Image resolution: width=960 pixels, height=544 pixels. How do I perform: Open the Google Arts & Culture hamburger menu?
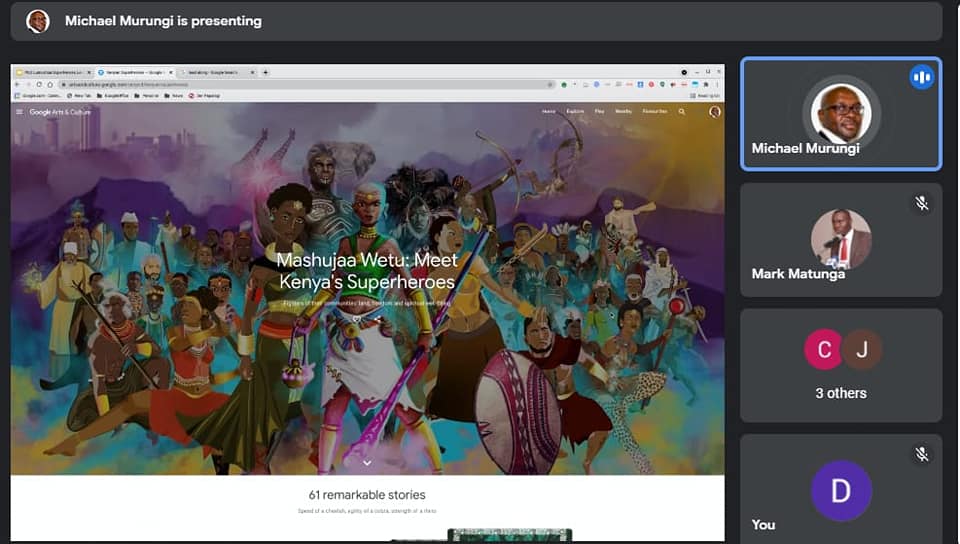pos(19,112)
